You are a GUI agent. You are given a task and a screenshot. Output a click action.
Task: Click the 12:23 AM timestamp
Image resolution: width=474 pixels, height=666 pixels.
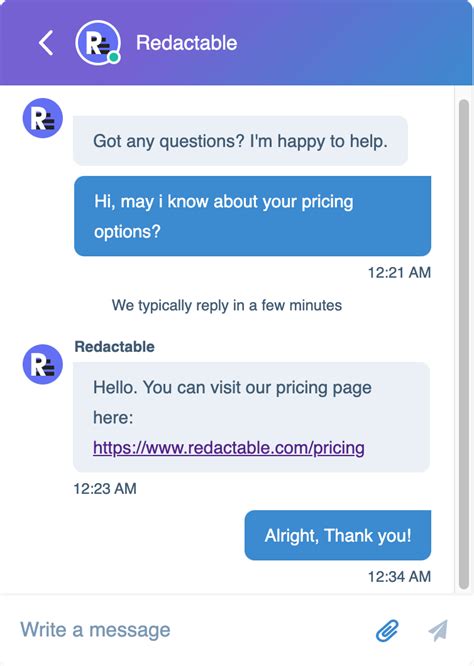click(x=105, y=488)
